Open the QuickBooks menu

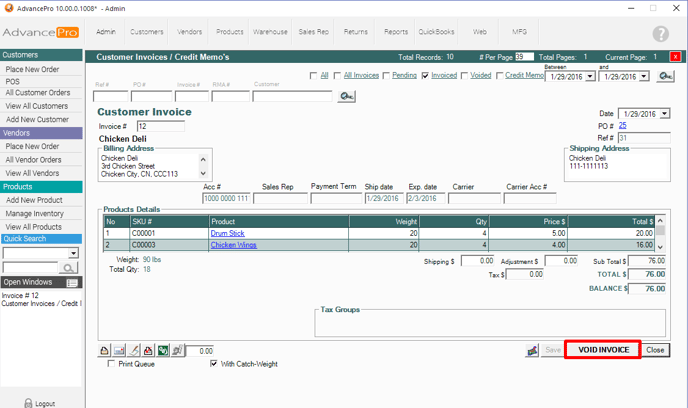click(x=434, y=32)
